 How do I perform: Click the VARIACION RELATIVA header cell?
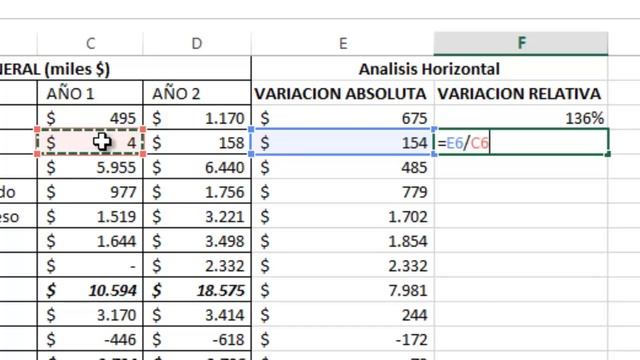coord(521,93)
